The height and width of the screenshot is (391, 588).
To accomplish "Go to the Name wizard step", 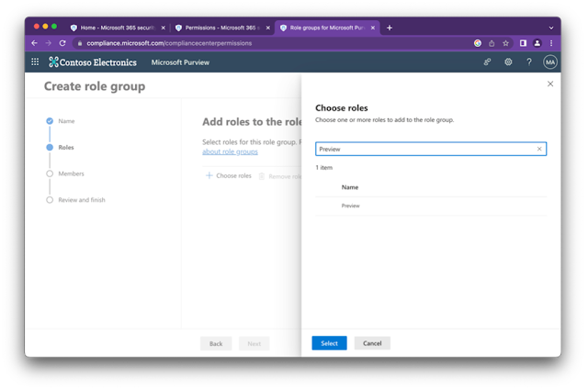I will click(61, 121).
